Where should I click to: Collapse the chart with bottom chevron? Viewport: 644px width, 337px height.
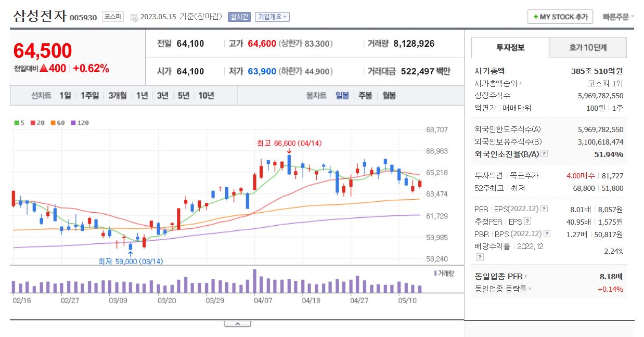pos(237,323)
